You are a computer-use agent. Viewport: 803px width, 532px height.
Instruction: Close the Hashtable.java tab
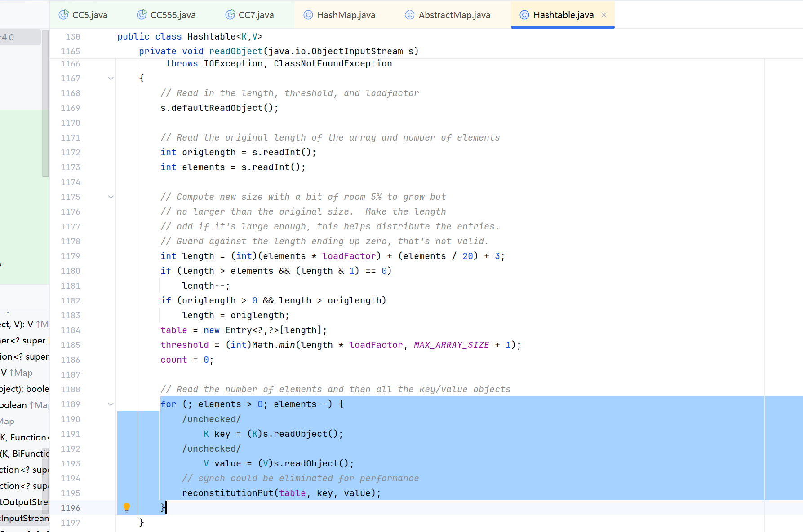click(604, 15)
